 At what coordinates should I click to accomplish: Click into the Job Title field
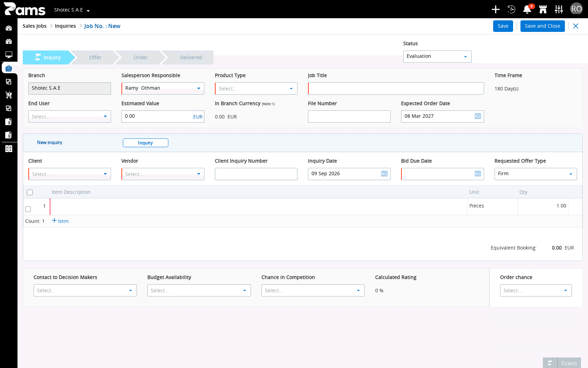[396, 88]
